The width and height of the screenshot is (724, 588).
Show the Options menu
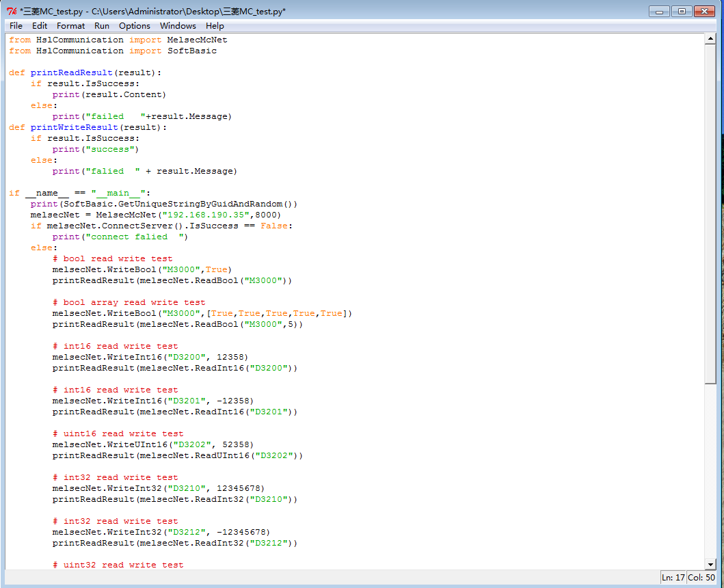(134, 25)
